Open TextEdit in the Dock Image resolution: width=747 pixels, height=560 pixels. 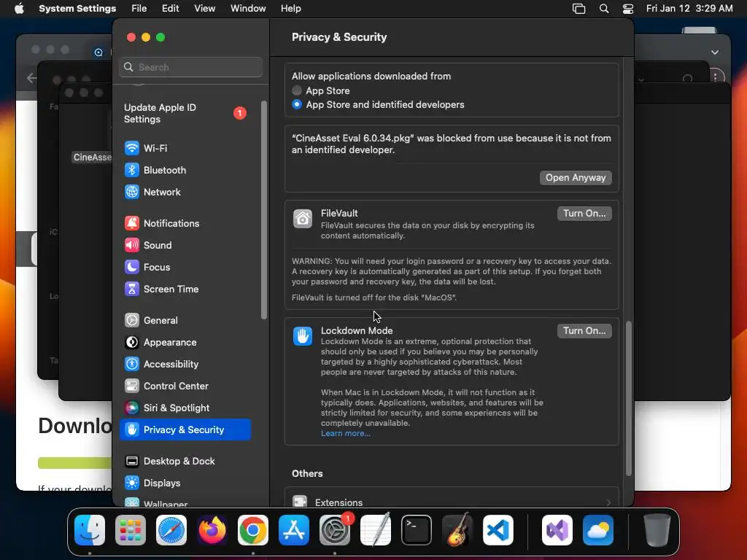[x=376, y=530]
